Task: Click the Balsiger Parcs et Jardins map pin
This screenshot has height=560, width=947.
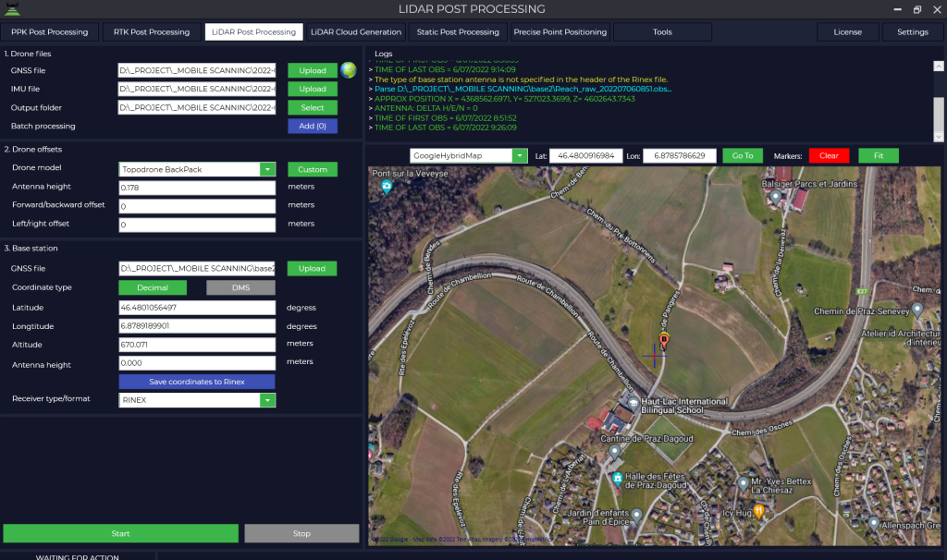Action: coord(775,196)
